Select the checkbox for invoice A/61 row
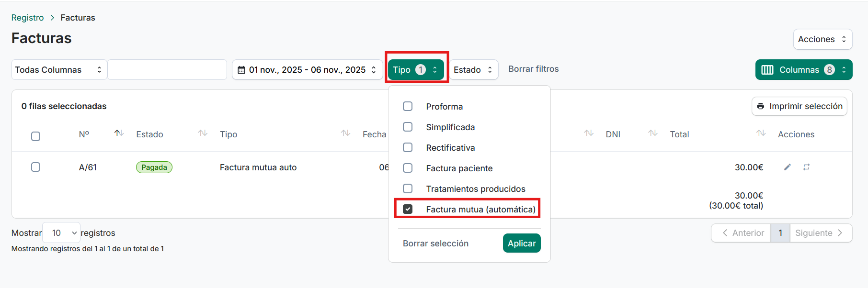Viewport: 868px width, 288px height. point(35,167)
